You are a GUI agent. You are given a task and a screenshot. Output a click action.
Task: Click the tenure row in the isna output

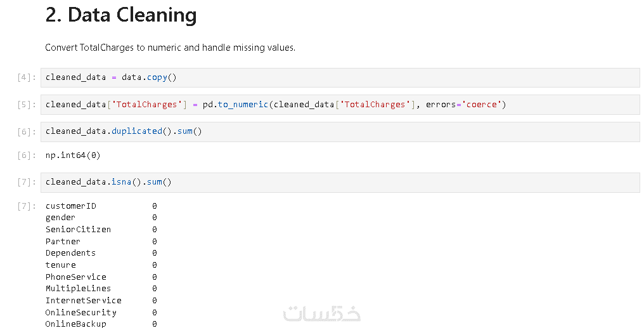tap(60, 265)
